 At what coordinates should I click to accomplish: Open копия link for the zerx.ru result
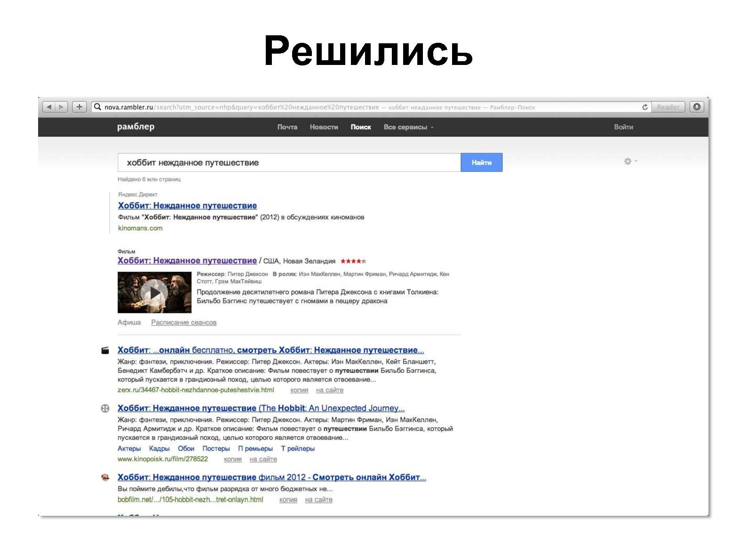(x=299, y=390)
